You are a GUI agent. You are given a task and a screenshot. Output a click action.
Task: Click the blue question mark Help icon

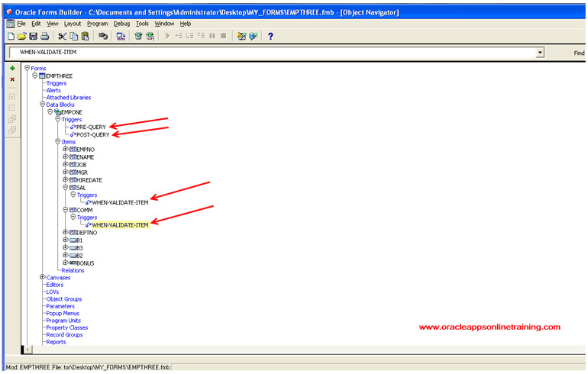tap(270, 37)
